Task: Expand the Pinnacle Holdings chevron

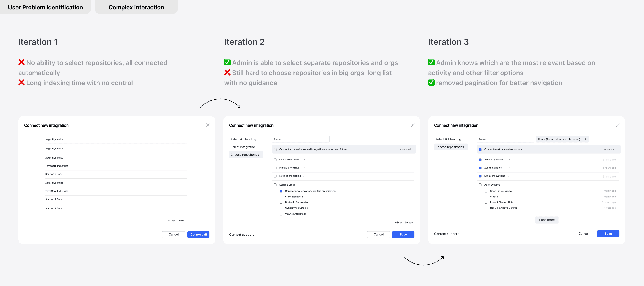Action: pyautogui.click(x=304, y=168)
